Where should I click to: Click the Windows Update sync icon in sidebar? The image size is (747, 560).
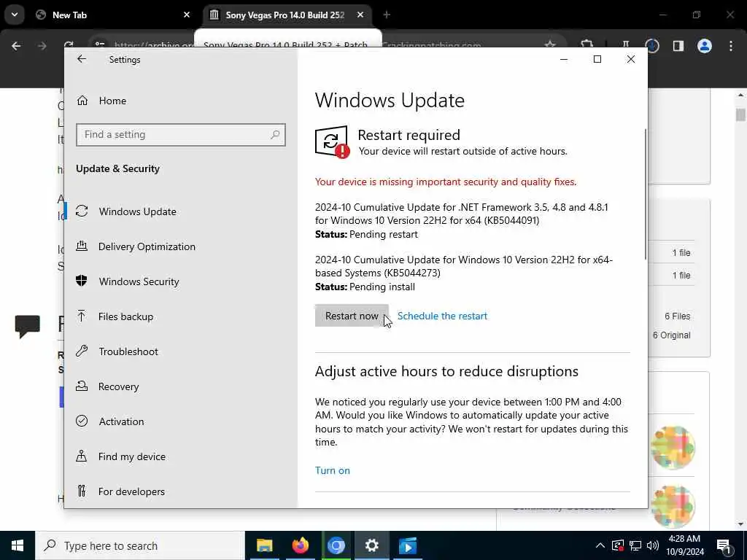(82, 211)
